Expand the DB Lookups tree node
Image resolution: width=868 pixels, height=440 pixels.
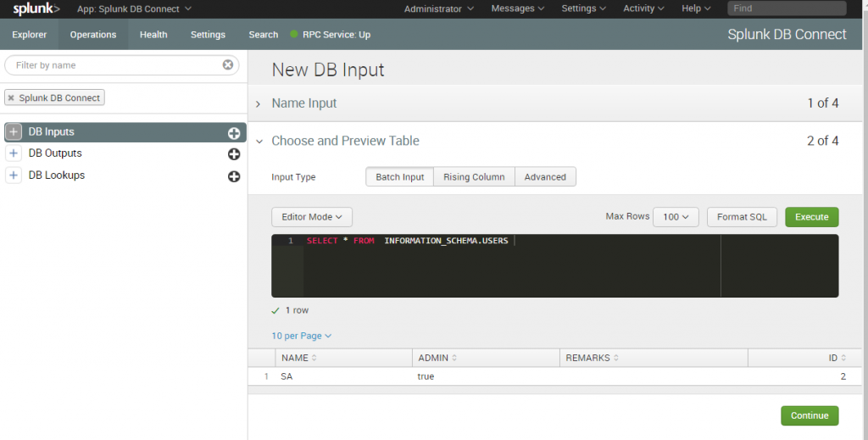[x=14, y=175]
